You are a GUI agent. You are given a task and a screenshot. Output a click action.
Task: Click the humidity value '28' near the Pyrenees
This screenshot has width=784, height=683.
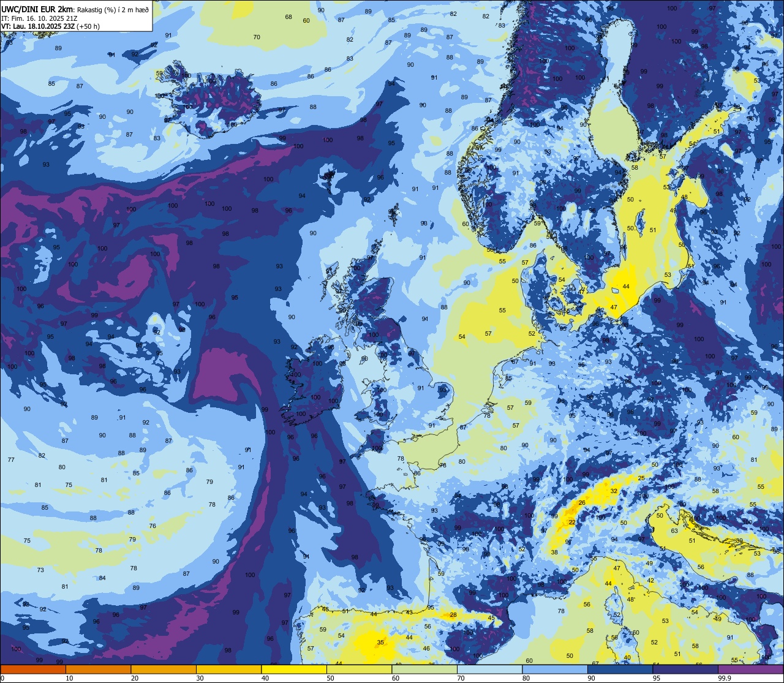(453, 614)
